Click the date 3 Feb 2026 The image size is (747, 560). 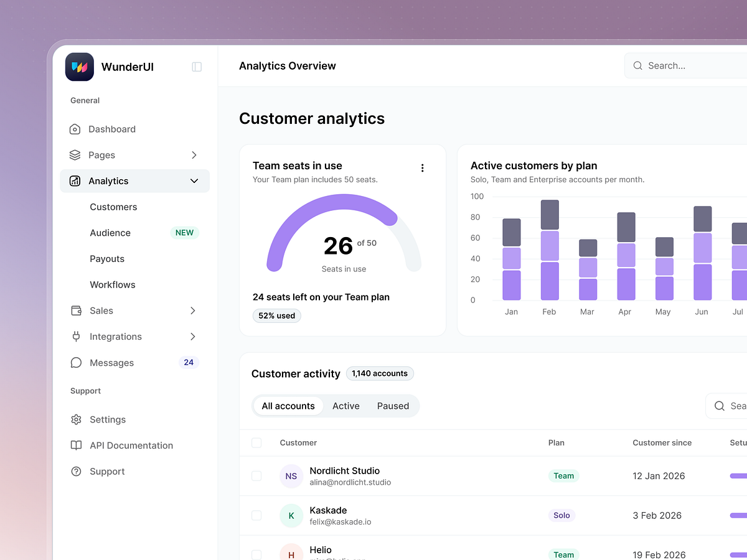pos(657,515)
